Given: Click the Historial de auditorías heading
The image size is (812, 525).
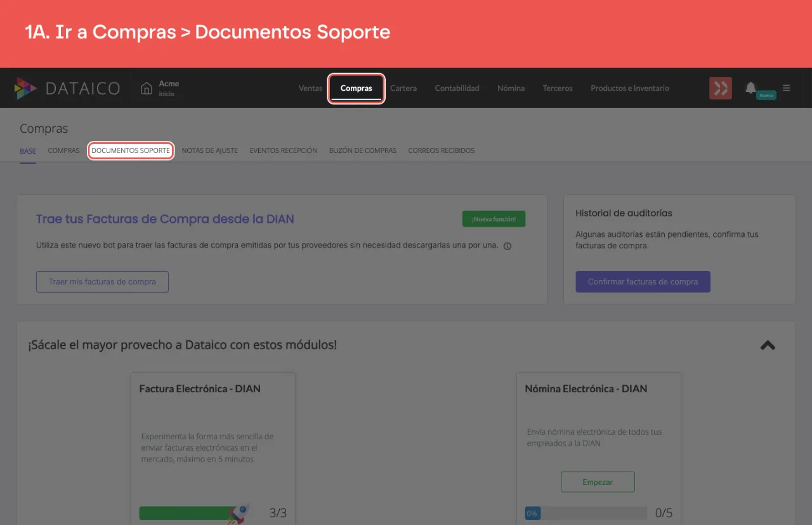Looking at the screenshot, I should click(624, 213).
